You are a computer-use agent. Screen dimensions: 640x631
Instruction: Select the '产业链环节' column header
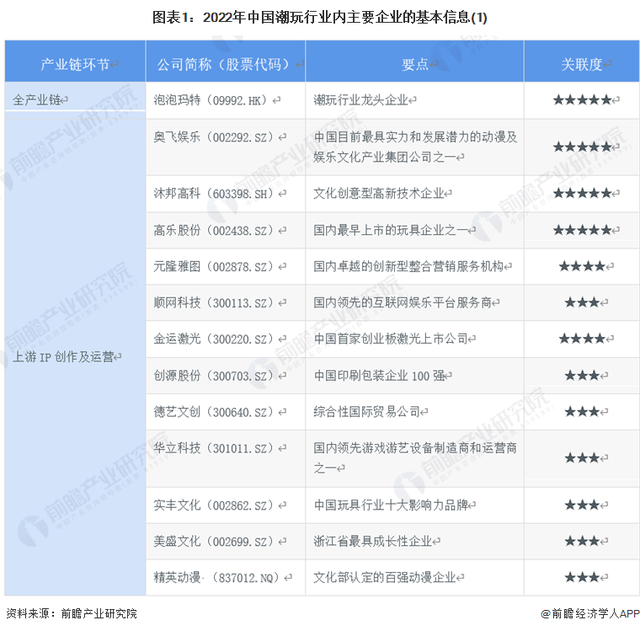[75, 61]
